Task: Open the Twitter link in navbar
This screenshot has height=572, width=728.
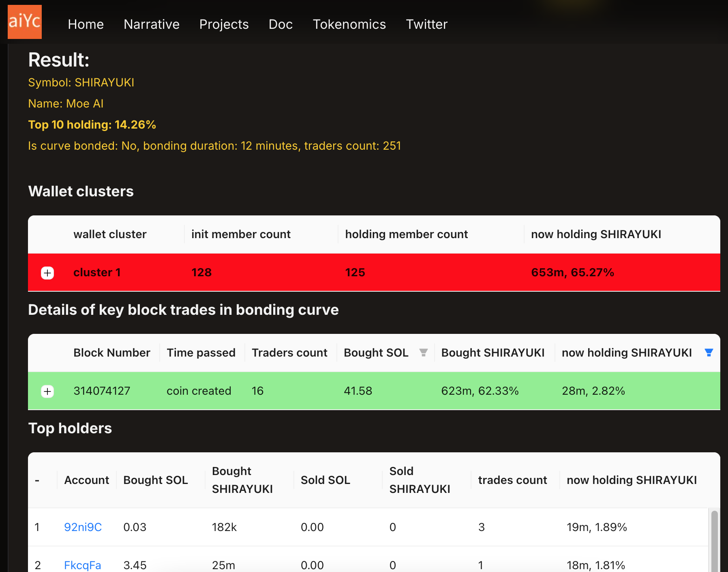Action: 426,24
